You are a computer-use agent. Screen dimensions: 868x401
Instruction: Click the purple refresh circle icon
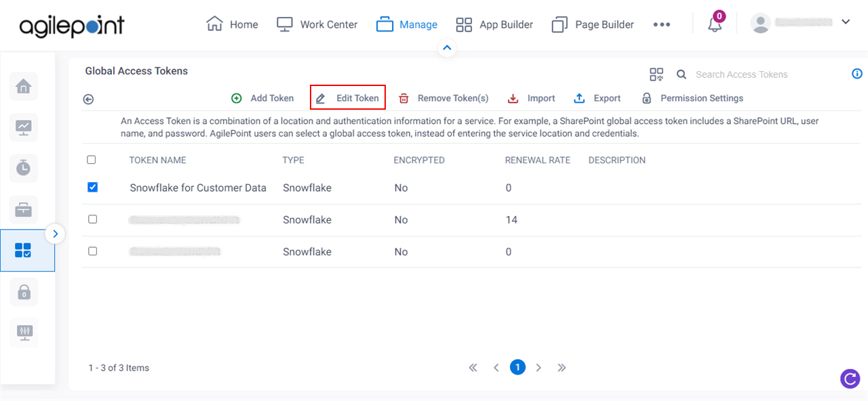[850, 379]
